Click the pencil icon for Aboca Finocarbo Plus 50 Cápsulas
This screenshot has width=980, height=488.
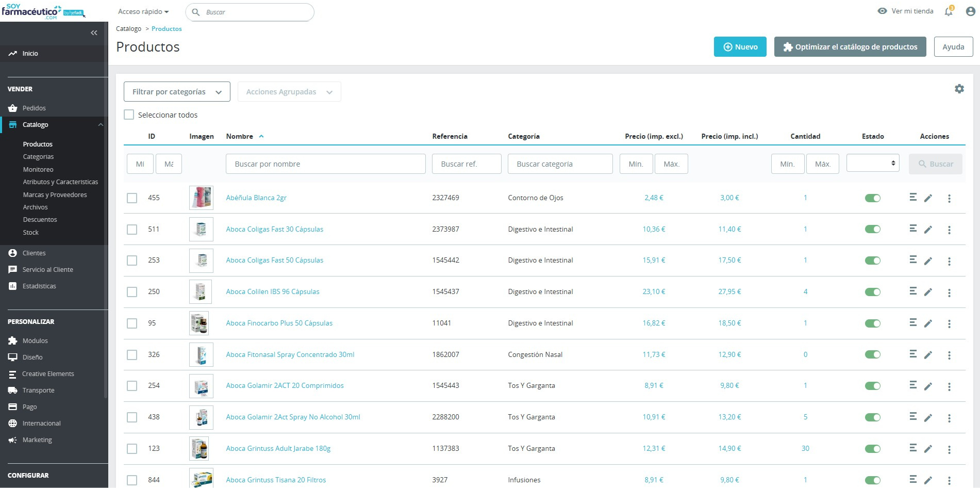[928, 323]
